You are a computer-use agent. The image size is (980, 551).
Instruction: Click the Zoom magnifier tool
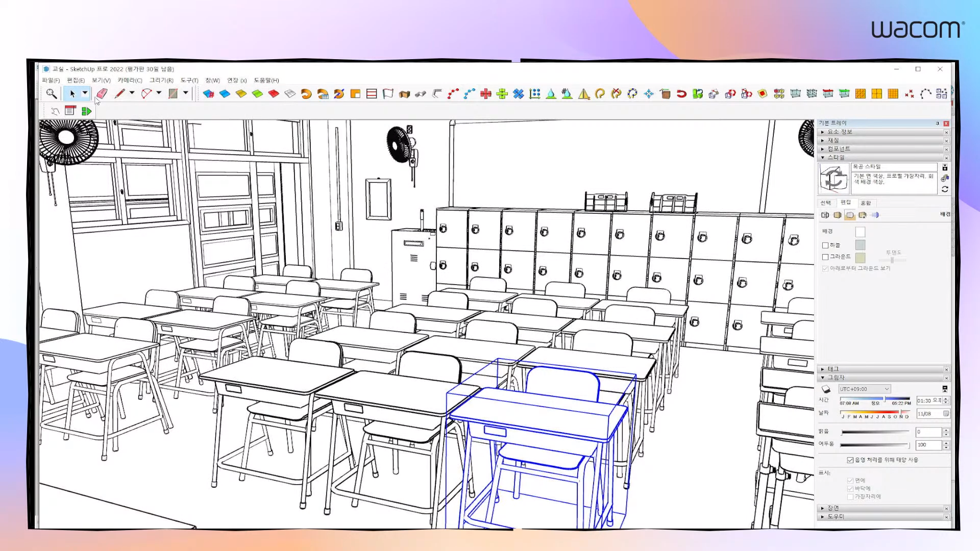click(51, 93)
